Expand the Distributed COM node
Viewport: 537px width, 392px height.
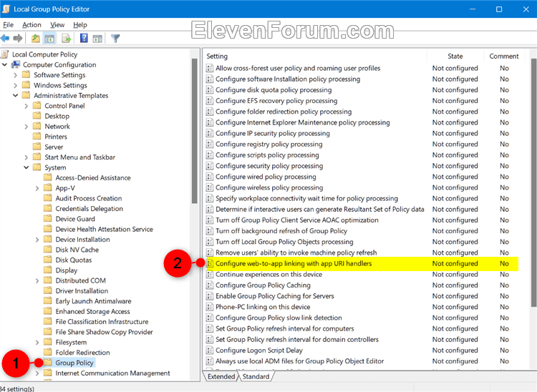tap(37, 281)
